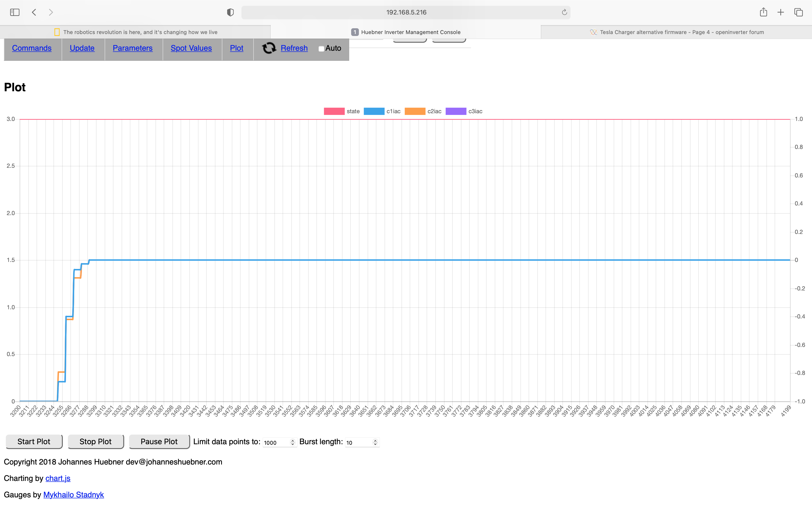Go back with the browser back arrow
This screenshot has height=507, width=812.
pyautogui.click(x=34, y=12)
